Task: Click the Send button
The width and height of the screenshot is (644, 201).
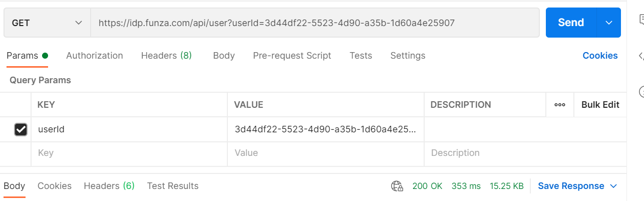Action: (x=571, y=23)
